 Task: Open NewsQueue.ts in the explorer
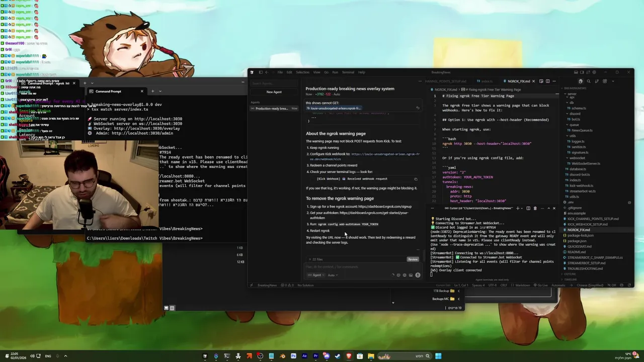[x=582, y=130]
